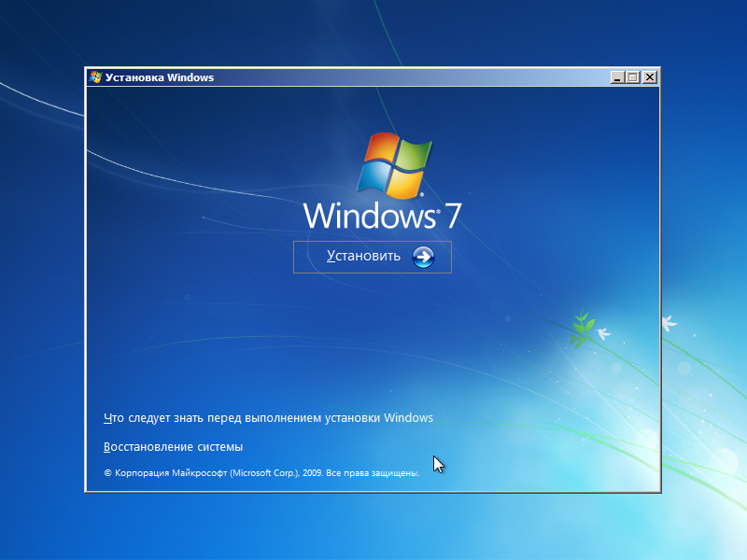Maximize the Установка Windows window

click(633, 77)
